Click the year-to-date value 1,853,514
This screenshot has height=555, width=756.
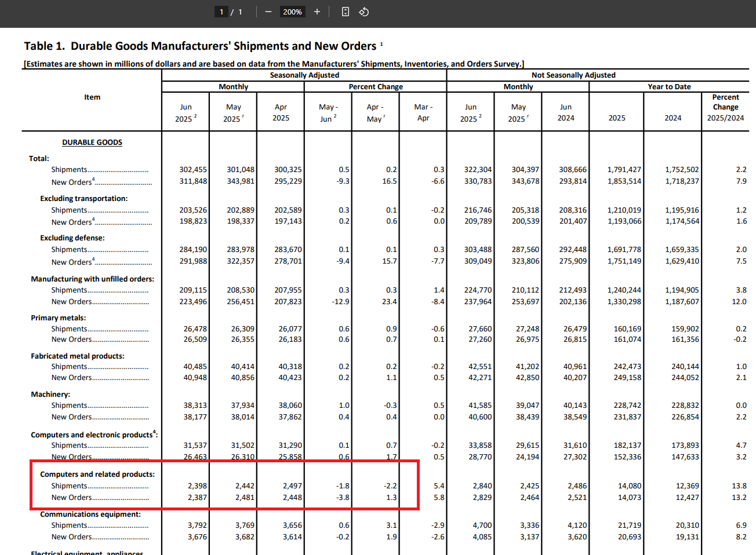pos(624,181)
